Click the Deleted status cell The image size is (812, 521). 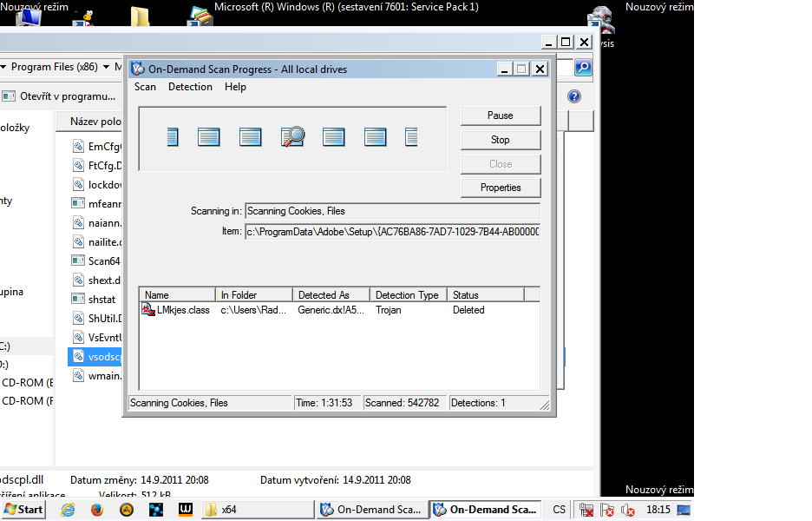pos(468,310)
